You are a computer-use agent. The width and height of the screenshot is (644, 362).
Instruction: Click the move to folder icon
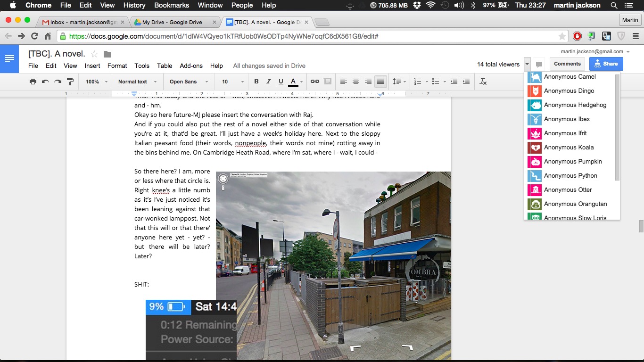[x=107, y=54]
